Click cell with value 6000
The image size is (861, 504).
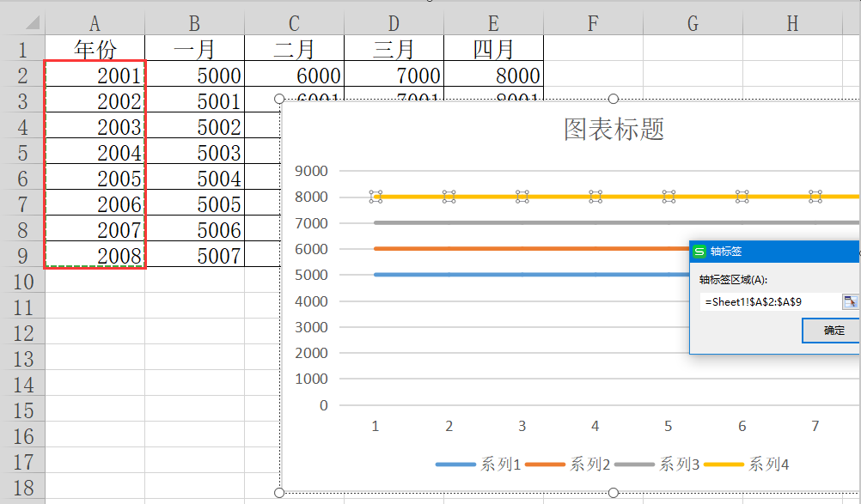tap(295, 76)
